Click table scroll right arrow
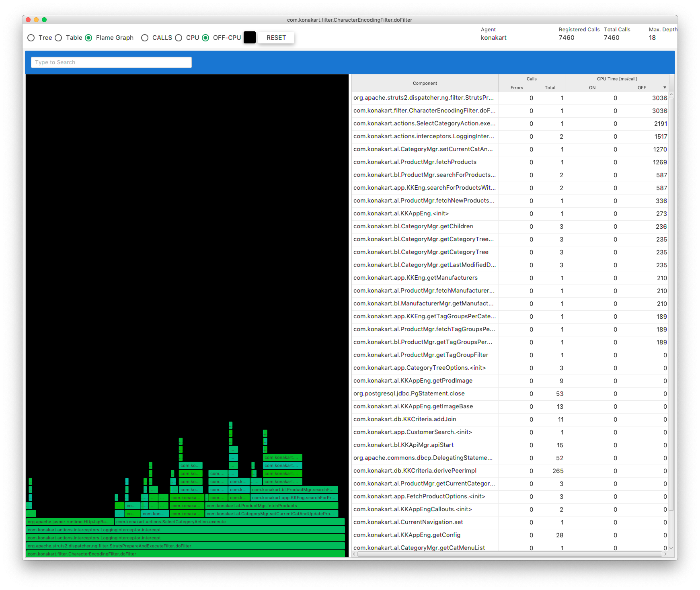700x590 pixels. (x=665, y=554)
